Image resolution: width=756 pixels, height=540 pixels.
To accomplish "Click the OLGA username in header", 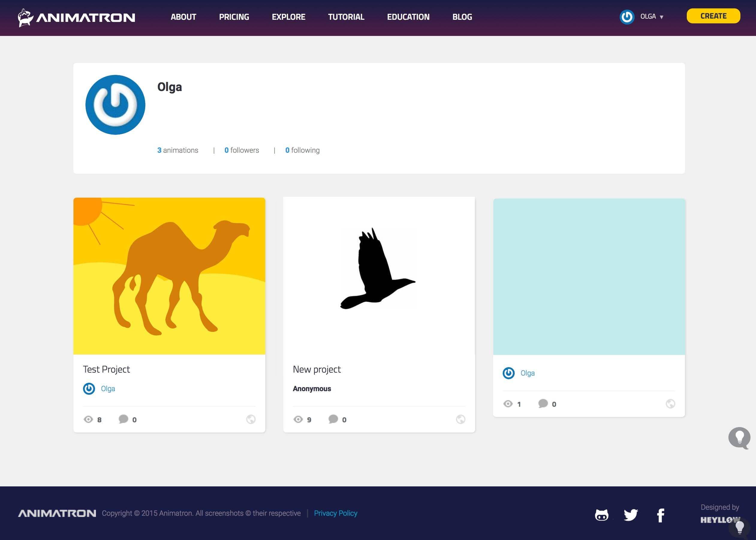I will click(x=648, y=17).
